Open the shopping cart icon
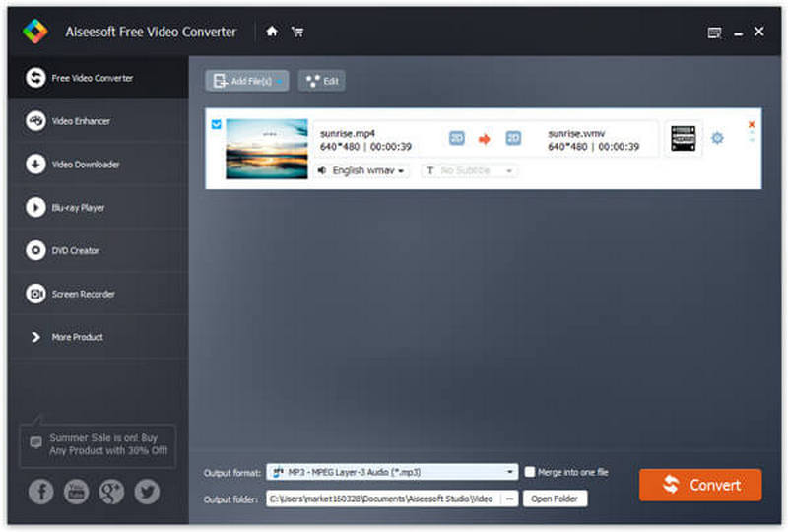Screen dimensions: 788x532 pyautogui.click(x=297, y=33)
